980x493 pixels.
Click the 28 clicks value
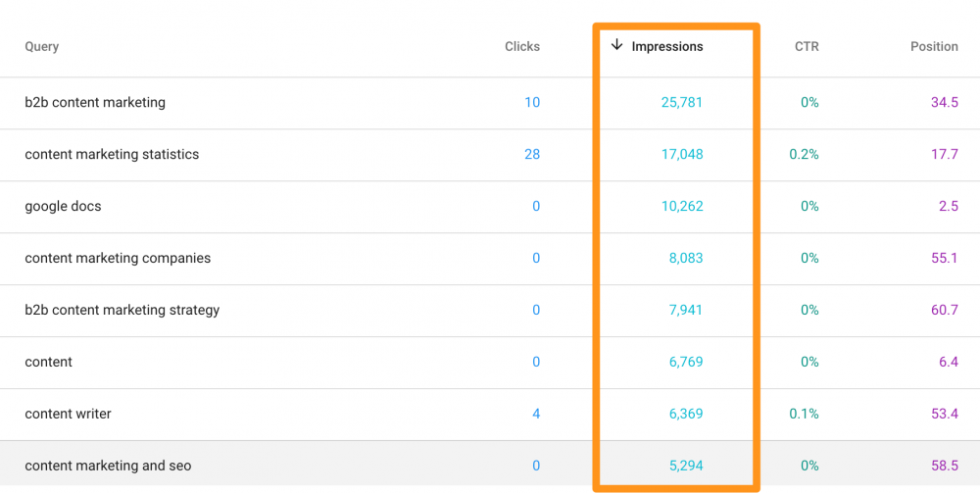click(x=531, y=154)
